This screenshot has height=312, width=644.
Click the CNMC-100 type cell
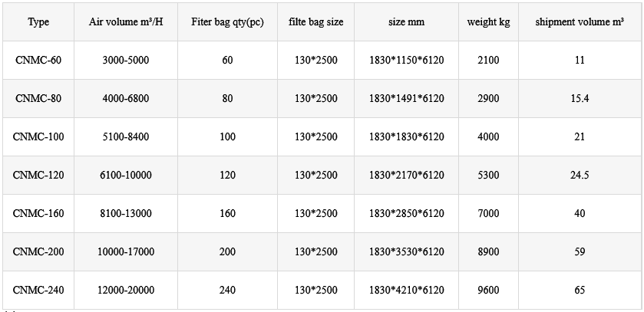point(38,137)
